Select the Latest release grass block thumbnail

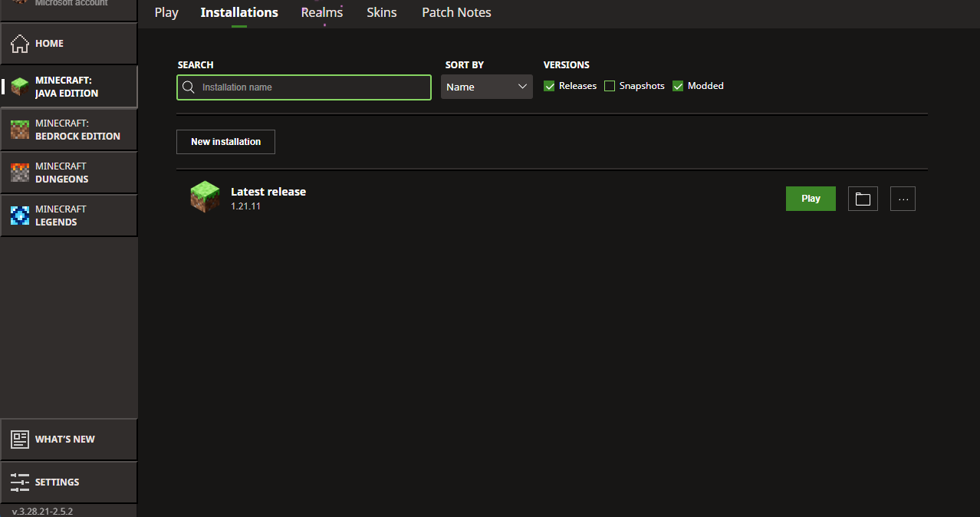click(205, 198)
